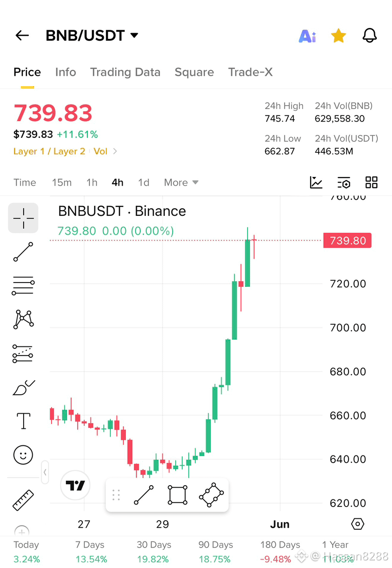Select rotated rectangle tool in floating toolbar
The width and height of the screenshot is (392, 568).
tap(211, 495)
